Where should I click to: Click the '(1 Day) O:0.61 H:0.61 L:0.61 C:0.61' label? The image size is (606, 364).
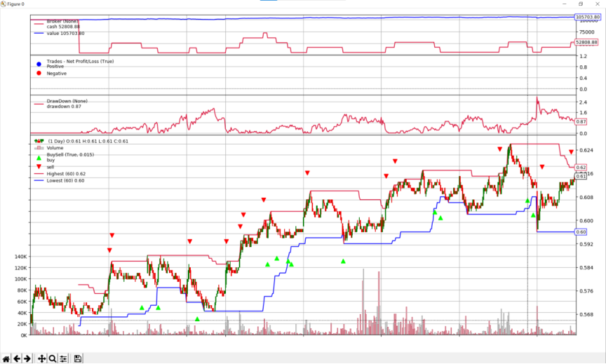pos(88,141)
